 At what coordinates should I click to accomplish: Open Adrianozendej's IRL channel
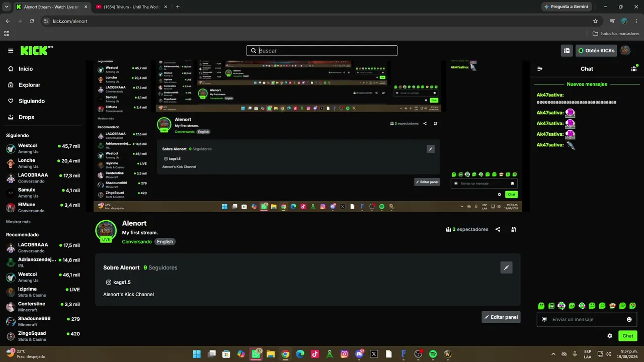tap(43, 262)
